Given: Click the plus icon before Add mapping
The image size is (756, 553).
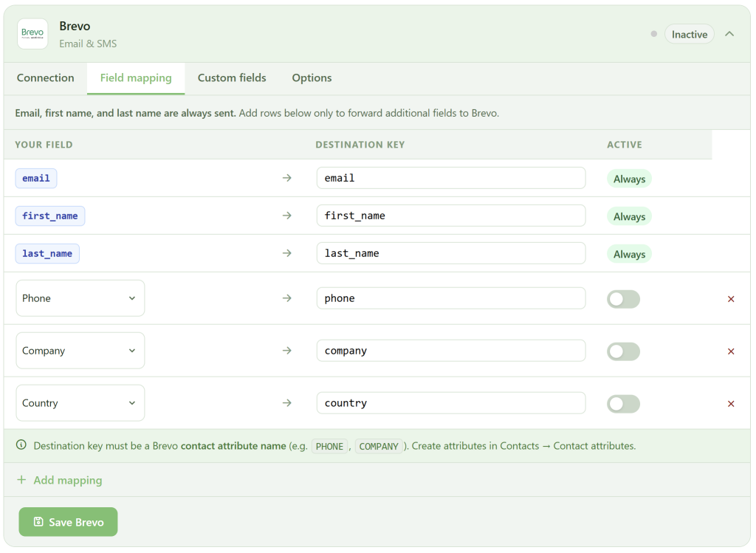Looking at the screenshot, I should (21, 480).
